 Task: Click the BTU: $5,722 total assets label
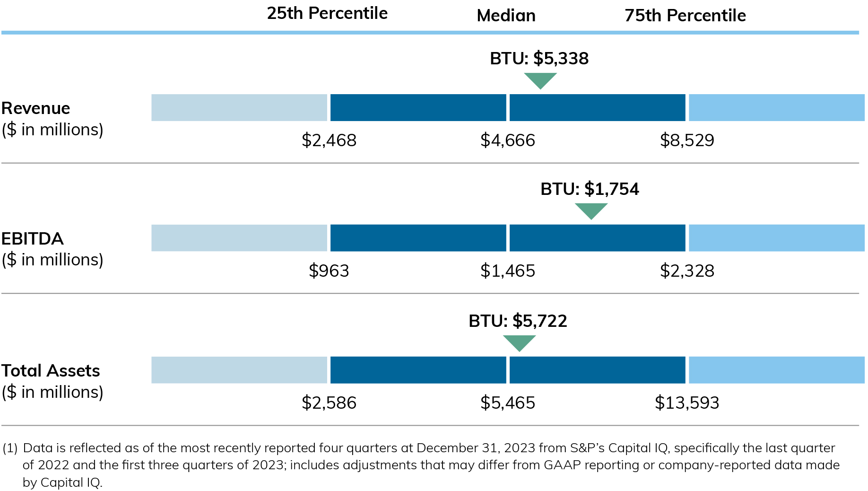point(518,321)
